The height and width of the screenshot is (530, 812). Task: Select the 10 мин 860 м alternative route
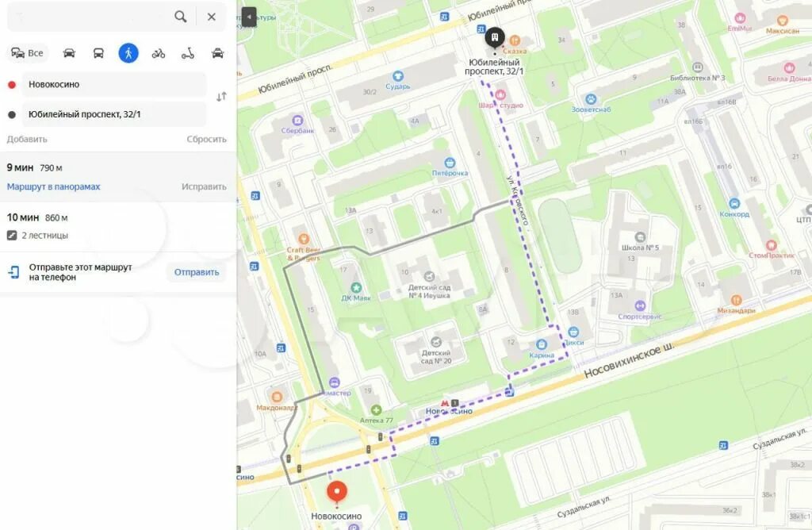tap(118, 226)
